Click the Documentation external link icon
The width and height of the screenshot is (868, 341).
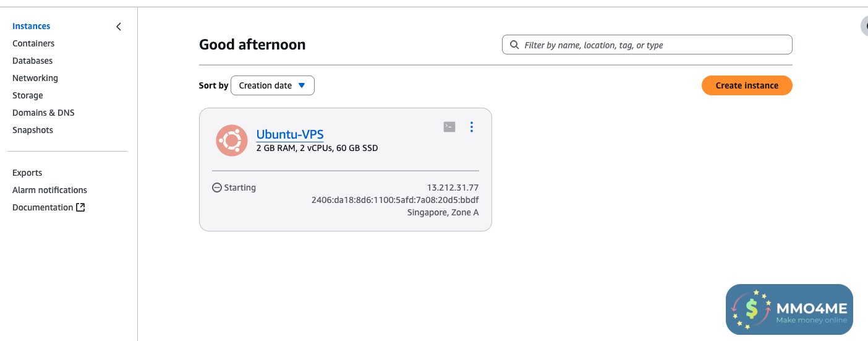pos(80,207)
